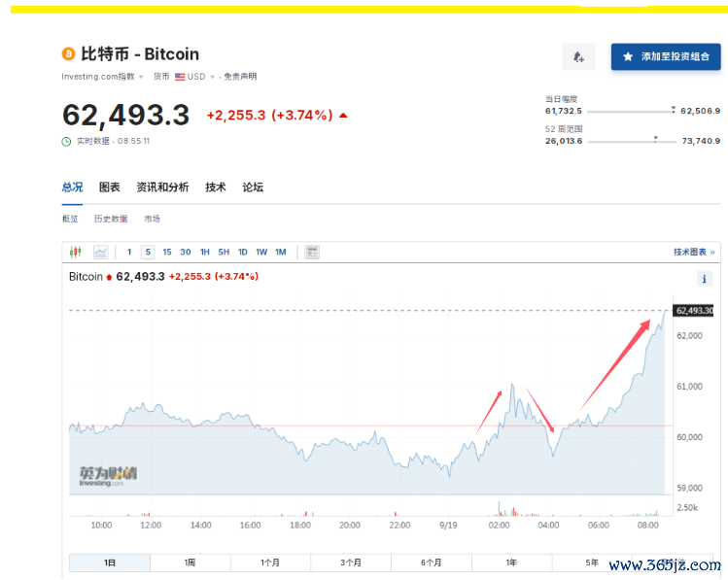Click the chart info i icon
This screenshot has height=580, width=728.
pyautogui.click(x=705, y=279)
